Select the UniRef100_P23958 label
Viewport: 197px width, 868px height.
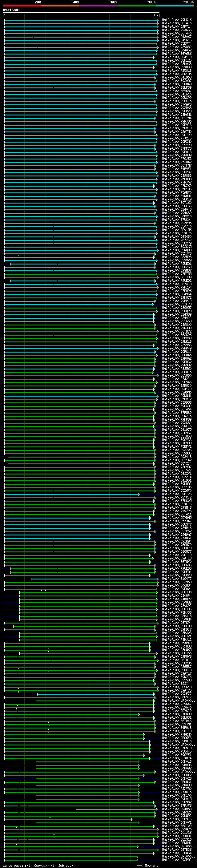pos(177,582)
